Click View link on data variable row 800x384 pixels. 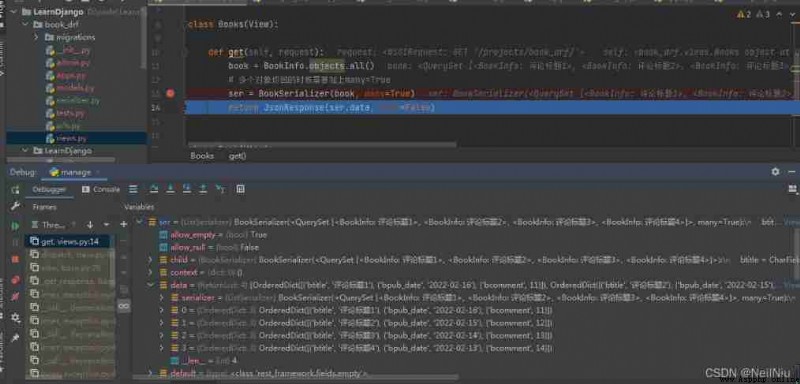(791, 285)
